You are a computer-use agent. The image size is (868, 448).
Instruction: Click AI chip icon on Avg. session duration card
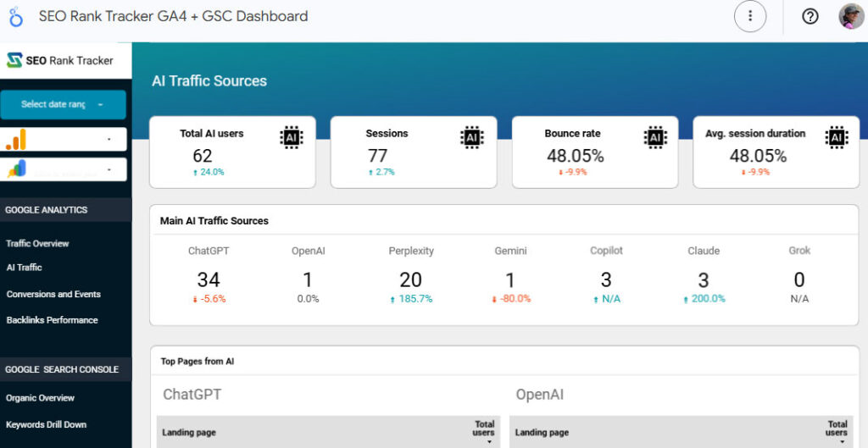click(837, 137)
